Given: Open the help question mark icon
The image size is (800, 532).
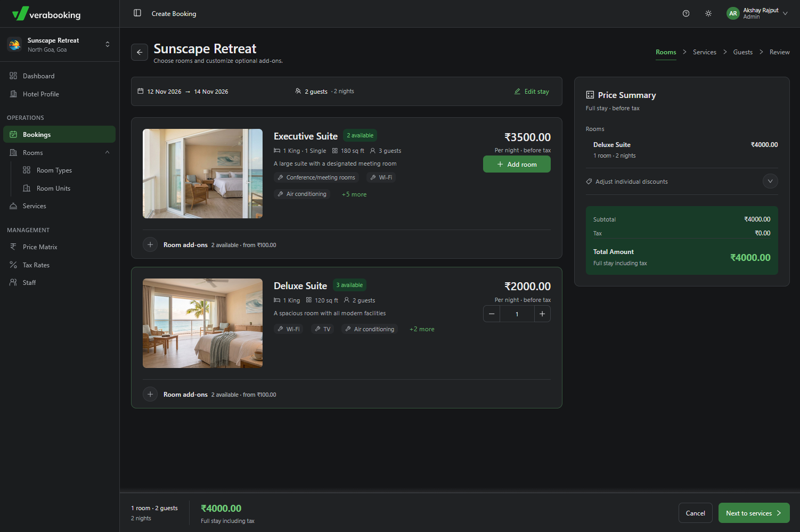Looking at the screenshot, I should pyautogui.click(x=686, y=14).
